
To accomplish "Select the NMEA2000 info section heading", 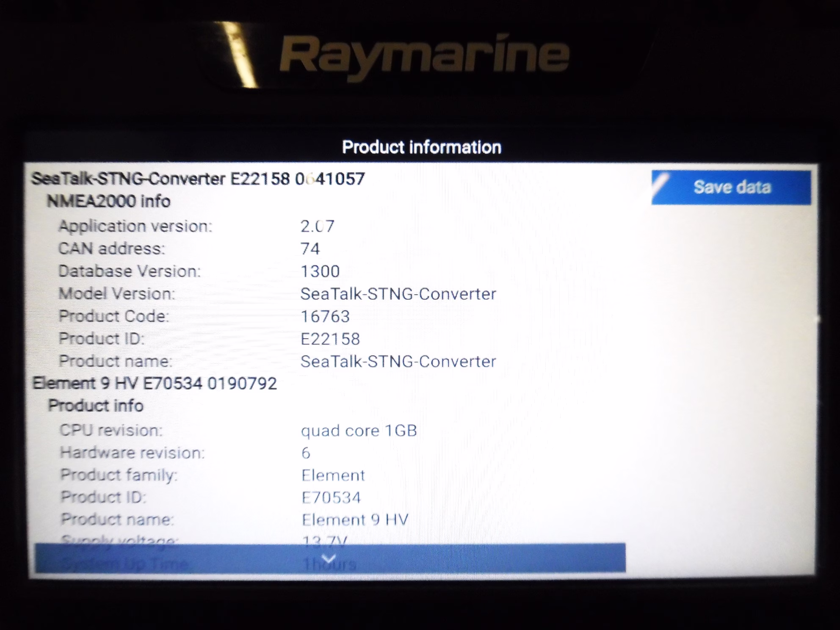I will pos(108,201).
